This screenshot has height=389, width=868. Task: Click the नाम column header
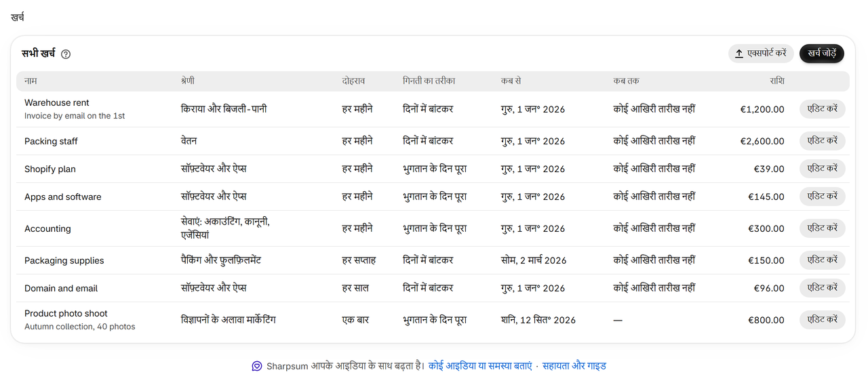[31, 81]
